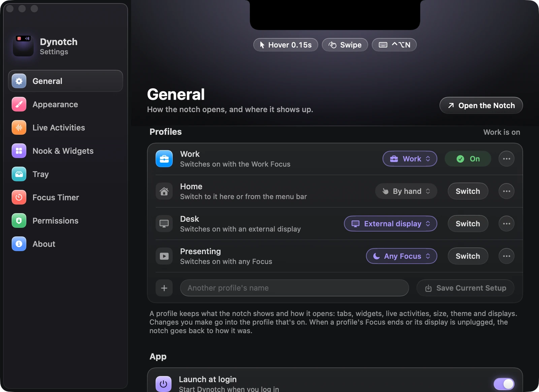Viewport: 539px width, 392px height.
Task: Click the keyboard shortcut pill
Action: (x=394, y=45)
